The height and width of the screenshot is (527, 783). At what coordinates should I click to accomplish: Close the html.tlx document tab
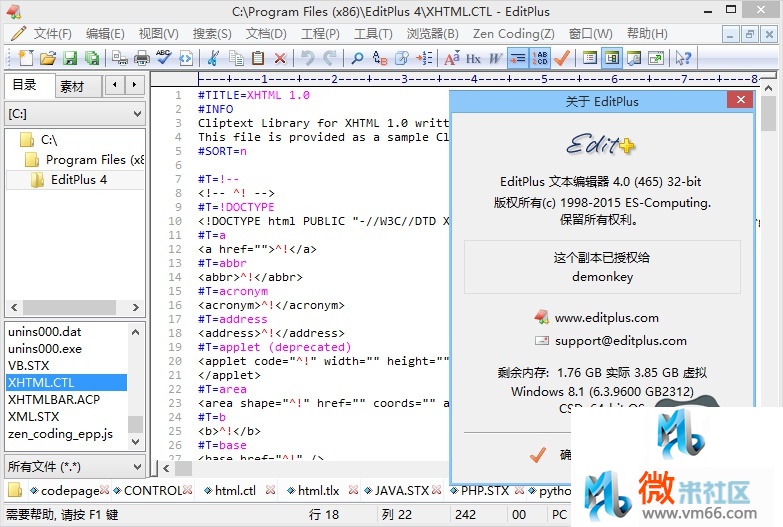[353, 491]
